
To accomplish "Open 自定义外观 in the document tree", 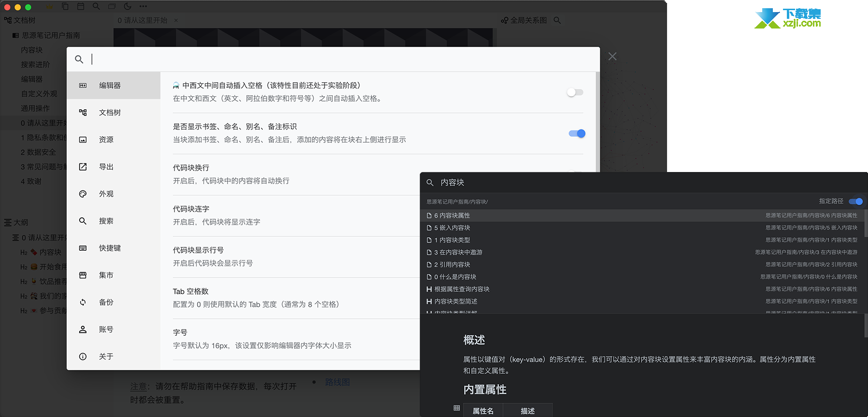I will (x=39, y=94).
